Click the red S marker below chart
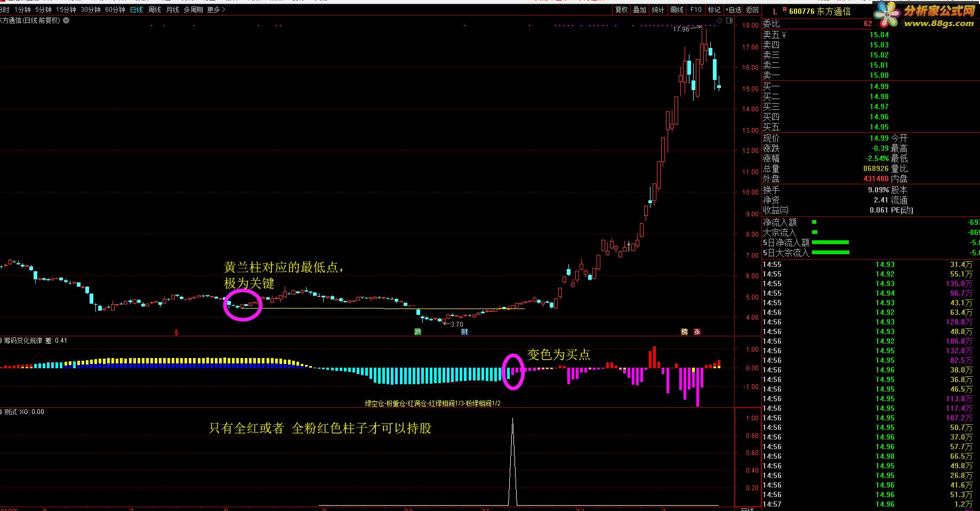The width and height of the screenshot is (980, 511). tap(176, 332)
